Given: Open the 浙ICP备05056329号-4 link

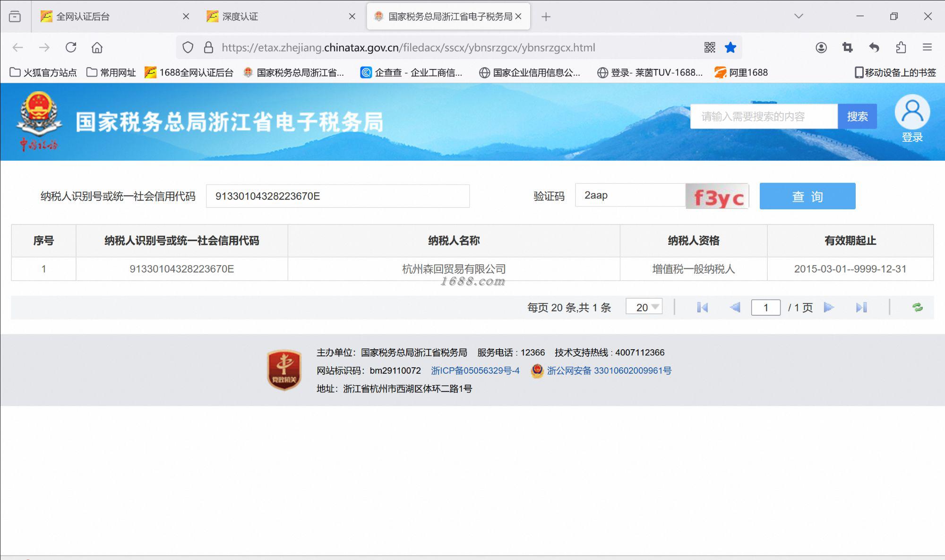Looking at the screenshot, I should click(x=475, y=370).
